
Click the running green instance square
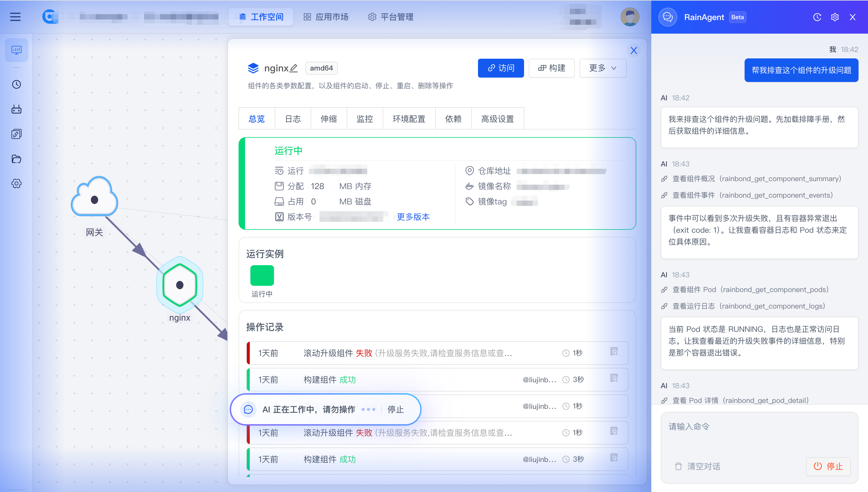point(262,275)
